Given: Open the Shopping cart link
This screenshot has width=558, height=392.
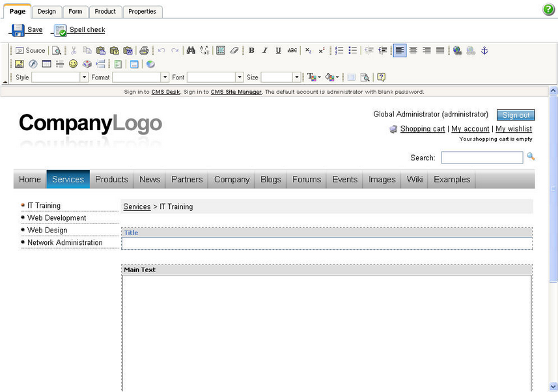Looking at the screenshot, I should click(x=423, y=129).
